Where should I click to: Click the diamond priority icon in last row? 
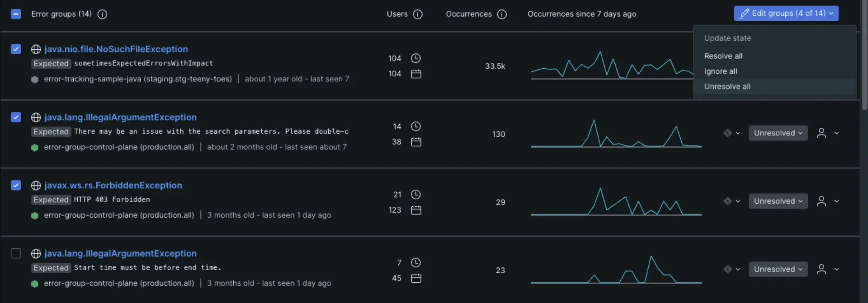(727, 269)
